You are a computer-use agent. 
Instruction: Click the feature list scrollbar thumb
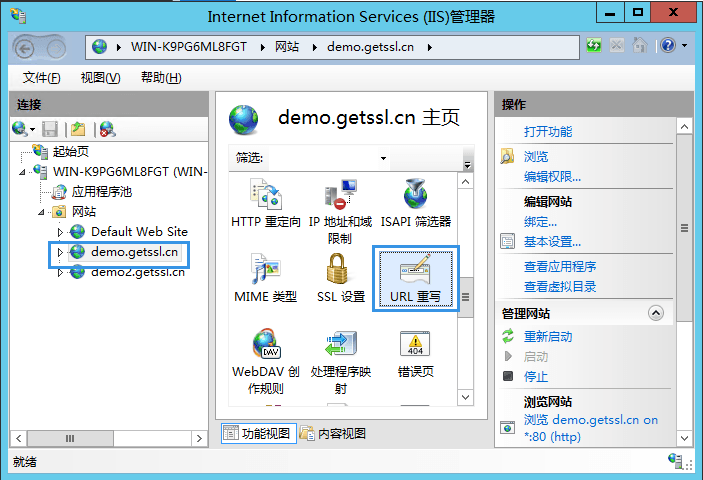465,297
